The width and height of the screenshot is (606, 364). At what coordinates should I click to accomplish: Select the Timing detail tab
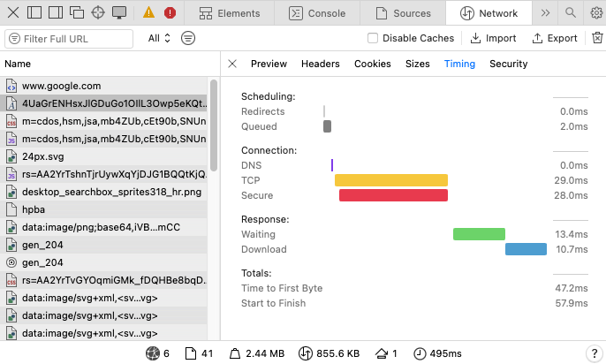[x=459, y=64]
